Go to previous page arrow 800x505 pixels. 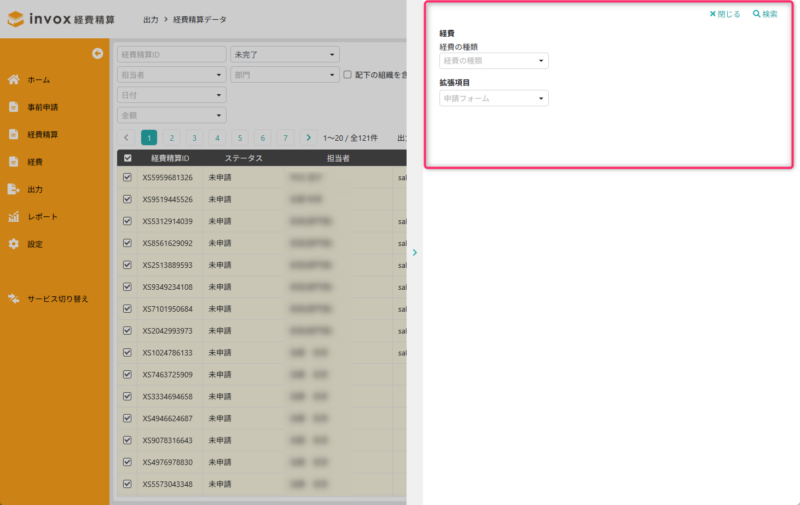[126, 138]
